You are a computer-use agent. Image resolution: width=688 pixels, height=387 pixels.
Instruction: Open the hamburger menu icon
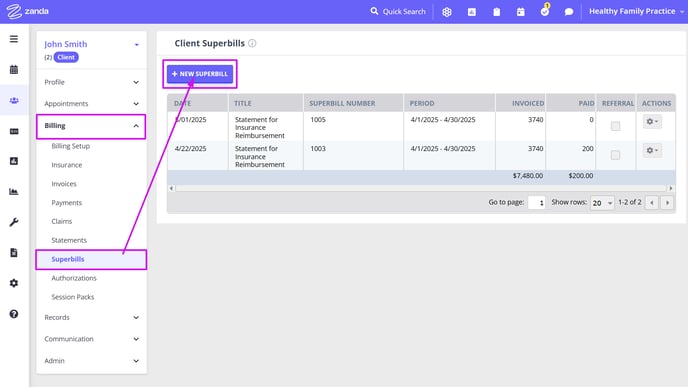click(x=14, y=39)
